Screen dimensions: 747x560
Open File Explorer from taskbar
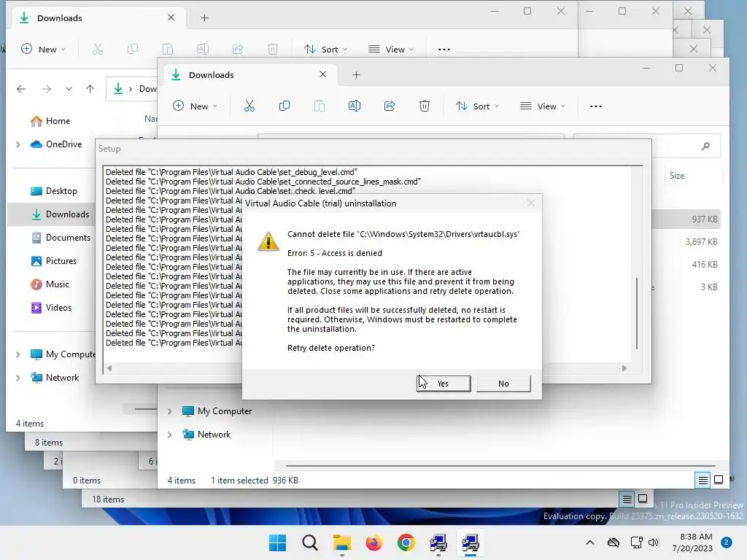tap(341, 542)
